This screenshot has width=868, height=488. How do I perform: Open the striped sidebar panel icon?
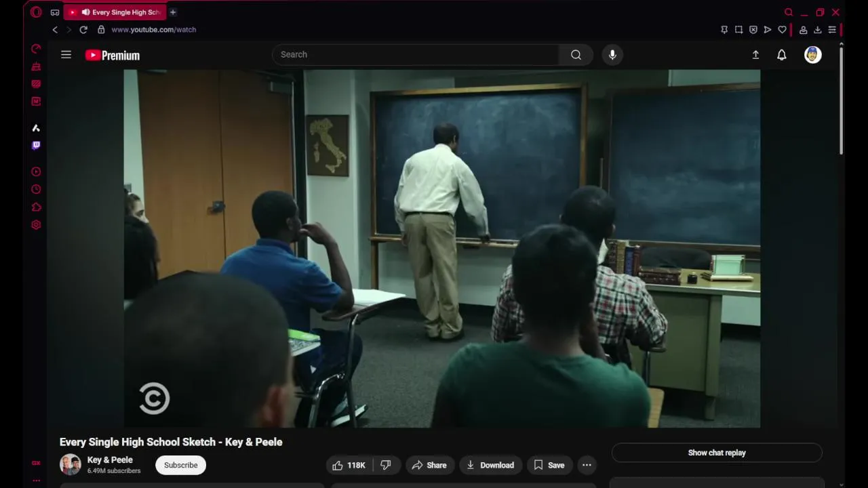pos(36,84)
